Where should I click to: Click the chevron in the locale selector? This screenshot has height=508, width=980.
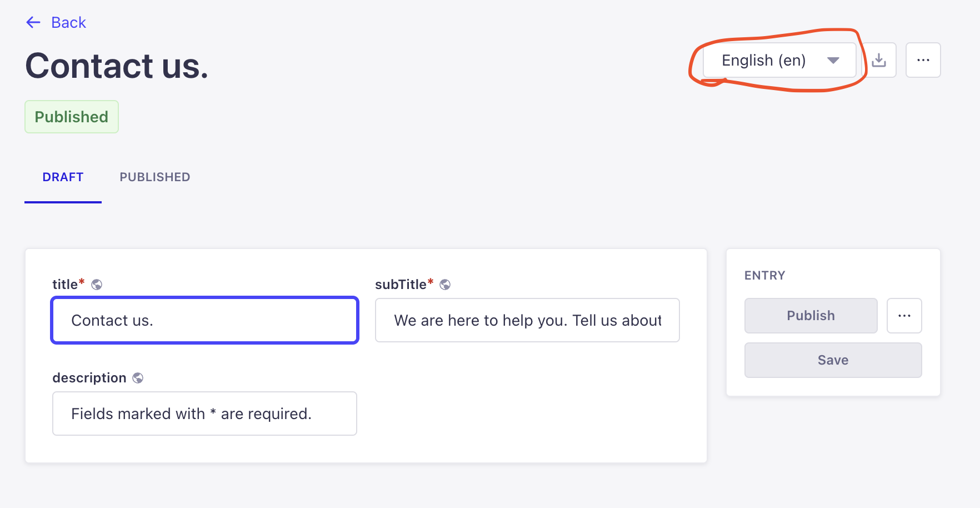833,61
